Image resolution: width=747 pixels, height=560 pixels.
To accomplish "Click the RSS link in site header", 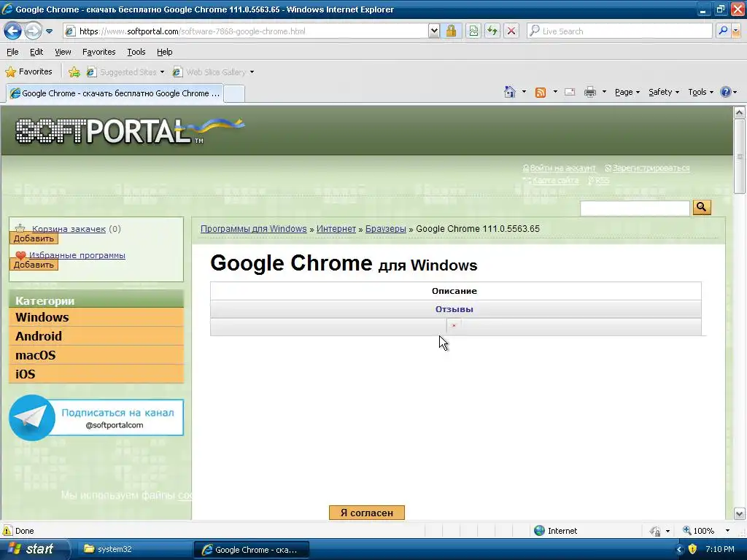I will [x=602, y=181].
